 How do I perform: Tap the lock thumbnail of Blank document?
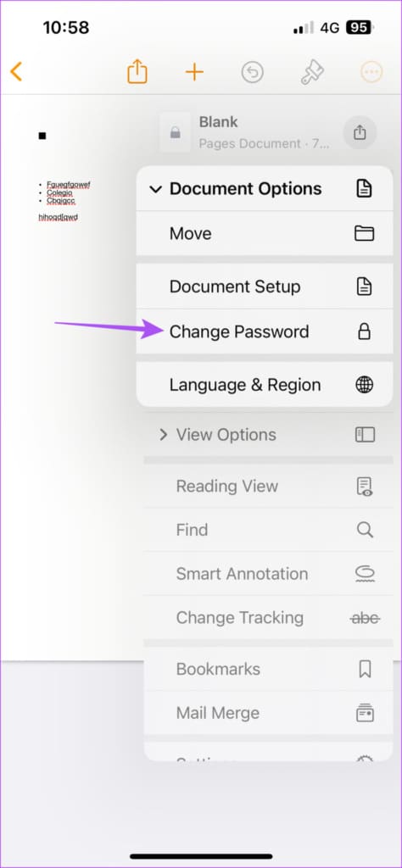click(x=175, y=133)
